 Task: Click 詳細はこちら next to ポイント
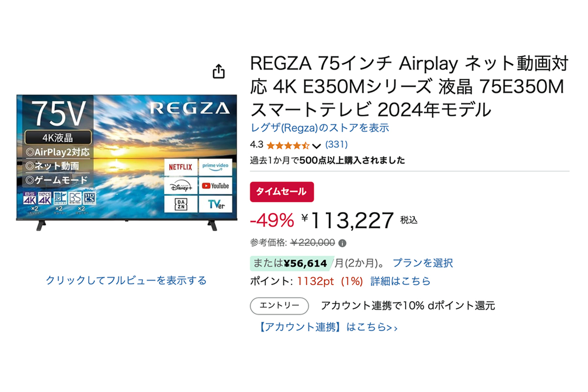pos(400,281)
